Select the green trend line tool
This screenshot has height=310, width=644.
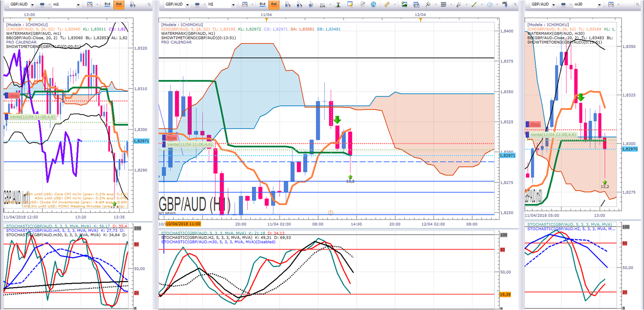coord(474,4)
